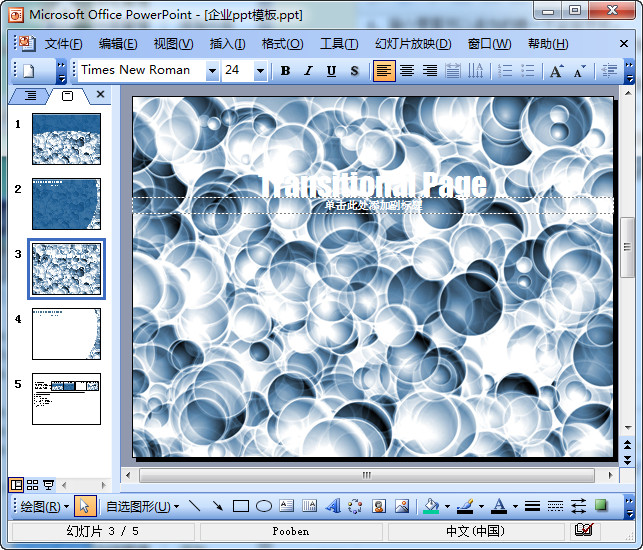Toggle bold formatting
This screenshot has height=550, width=643.
coord(285,71)
